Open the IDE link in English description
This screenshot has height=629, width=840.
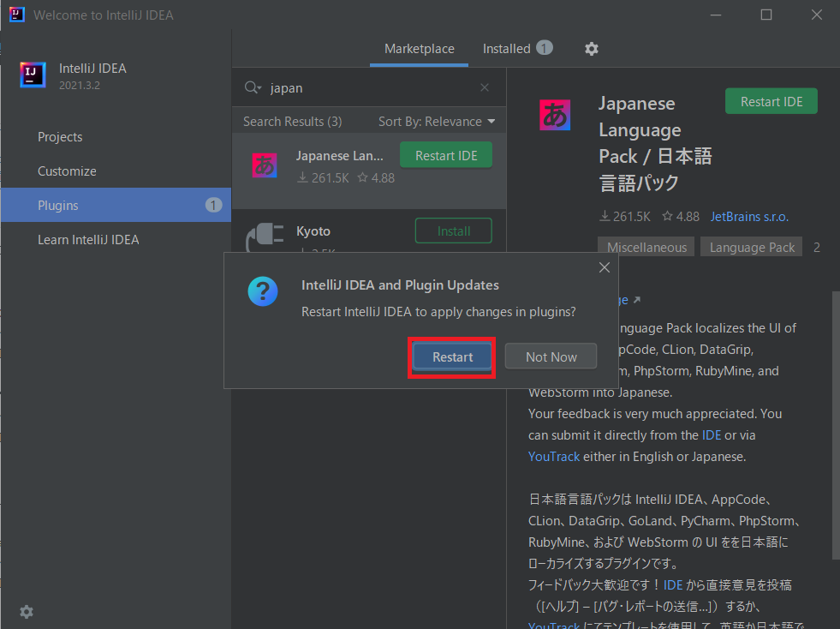click(711, 434)
